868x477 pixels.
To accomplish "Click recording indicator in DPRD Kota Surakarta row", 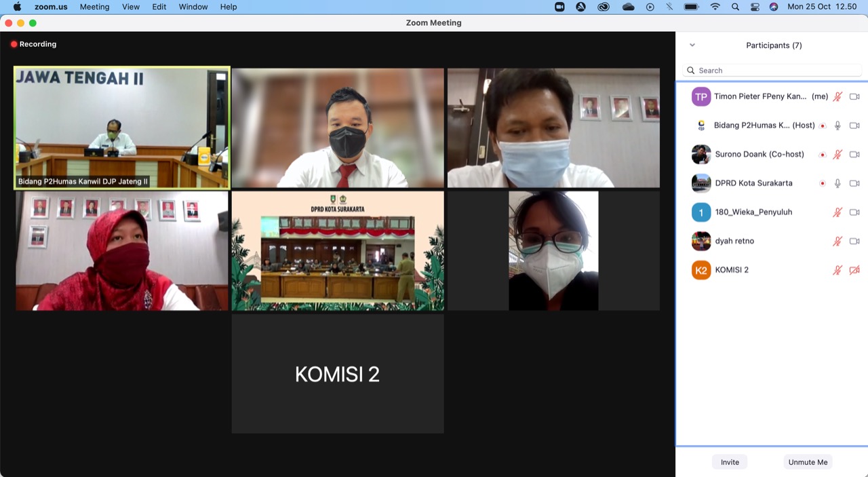I will [823, 183].
